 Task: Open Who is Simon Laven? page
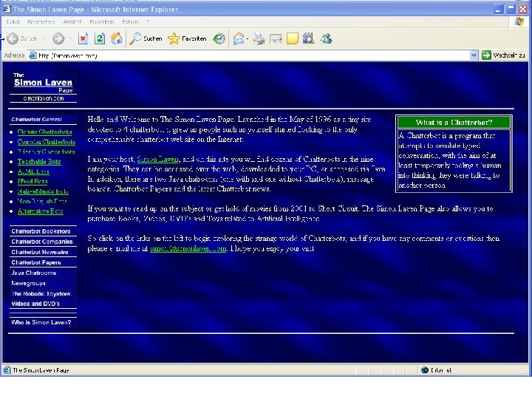click(41, 322)
